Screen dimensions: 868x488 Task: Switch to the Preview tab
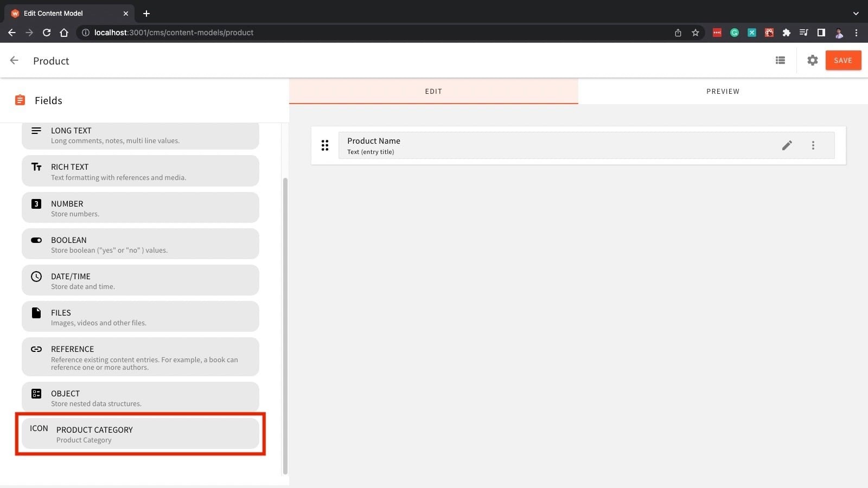723,91
